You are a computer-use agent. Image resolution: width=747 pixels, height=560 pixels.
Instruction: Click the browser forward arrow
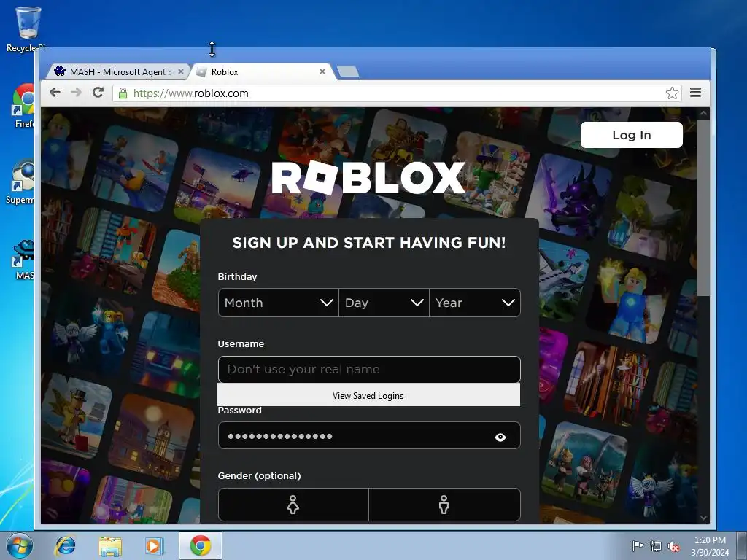pyautogui.click(x=76, y=93)
